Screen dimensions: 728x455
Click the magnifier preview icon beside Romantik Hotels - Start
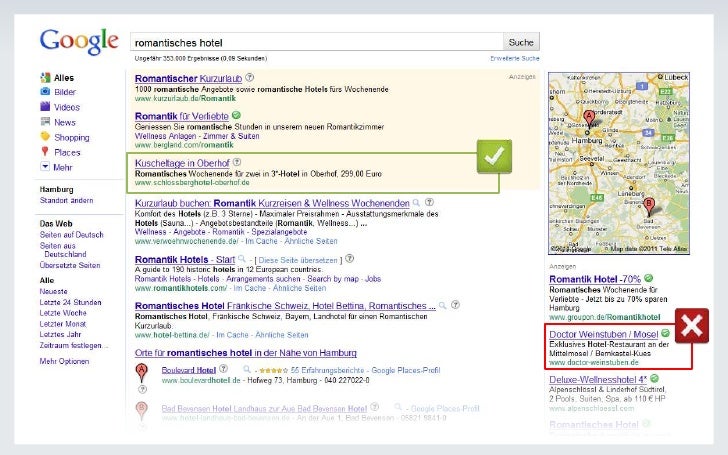[x=242, y=259]
